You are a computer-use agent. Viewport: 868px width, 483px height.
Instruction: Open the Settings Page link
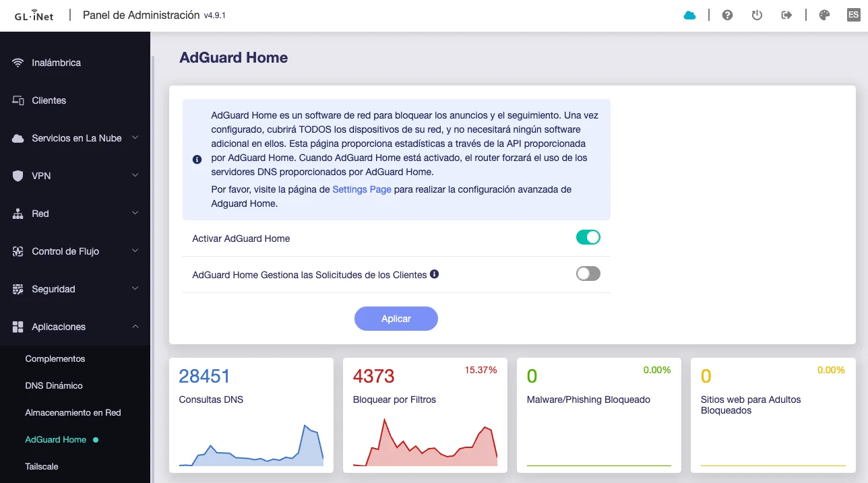362,189
